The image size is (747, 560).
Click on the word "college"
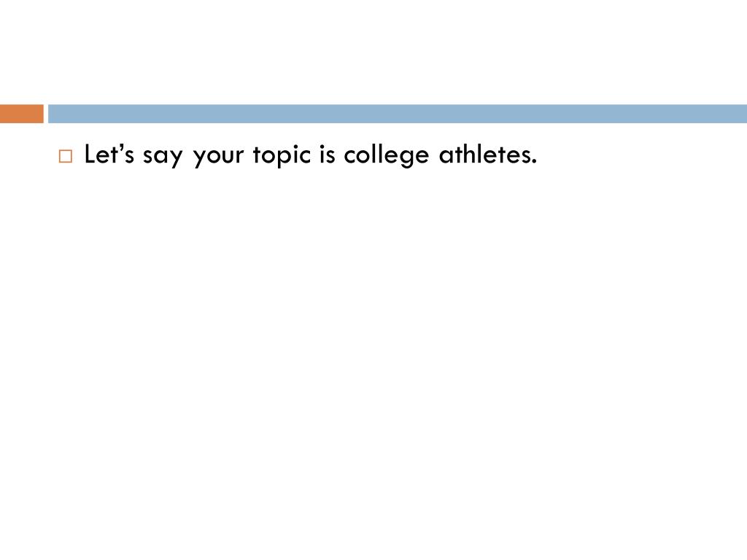pos(387,155)
